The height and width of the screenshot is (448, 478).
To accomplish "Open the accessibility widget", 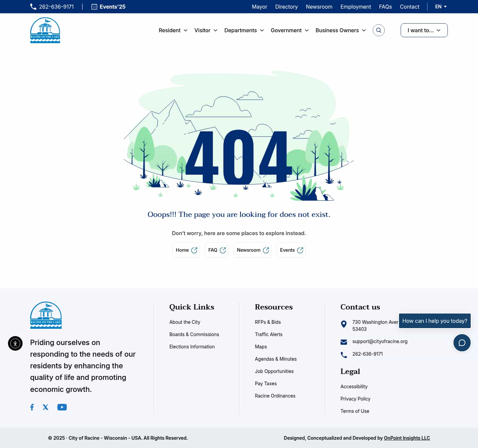I will pyautogui.click(x=15, y=343).
